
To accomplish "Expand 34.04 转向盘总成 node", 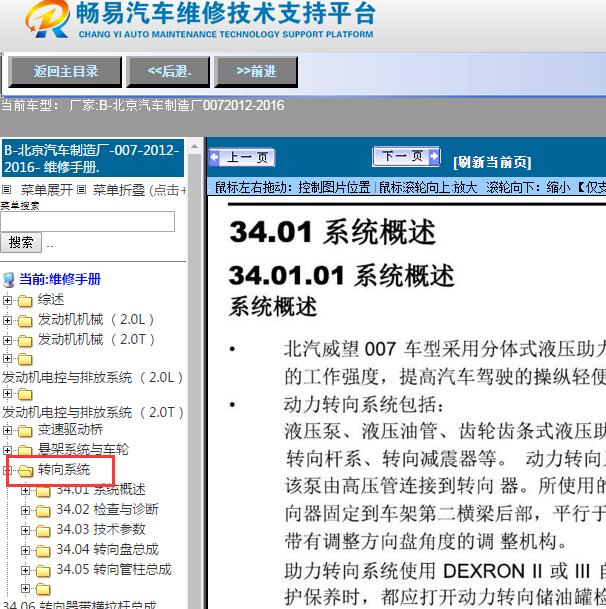I will click(x=26, y=550).
